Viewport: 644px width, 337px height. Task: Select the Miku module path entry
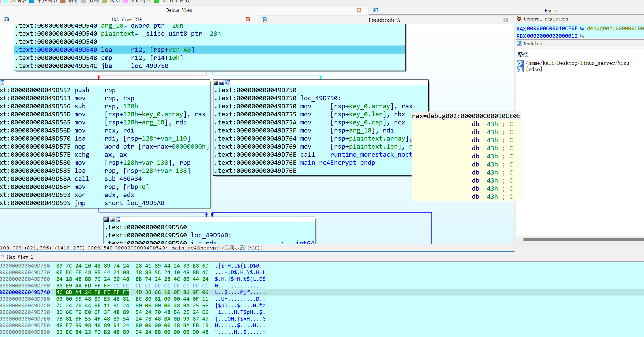(x=577, y=63)
